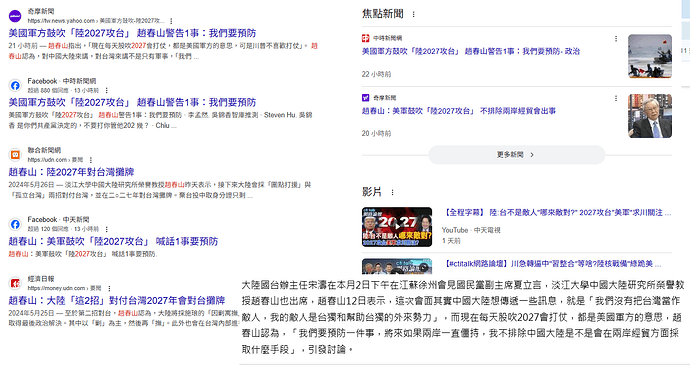Open top story 美國軍方鼓吹「陸2027攻台」-政治
The width and height of the screenshot is (690, 388).
pos(471,51)
